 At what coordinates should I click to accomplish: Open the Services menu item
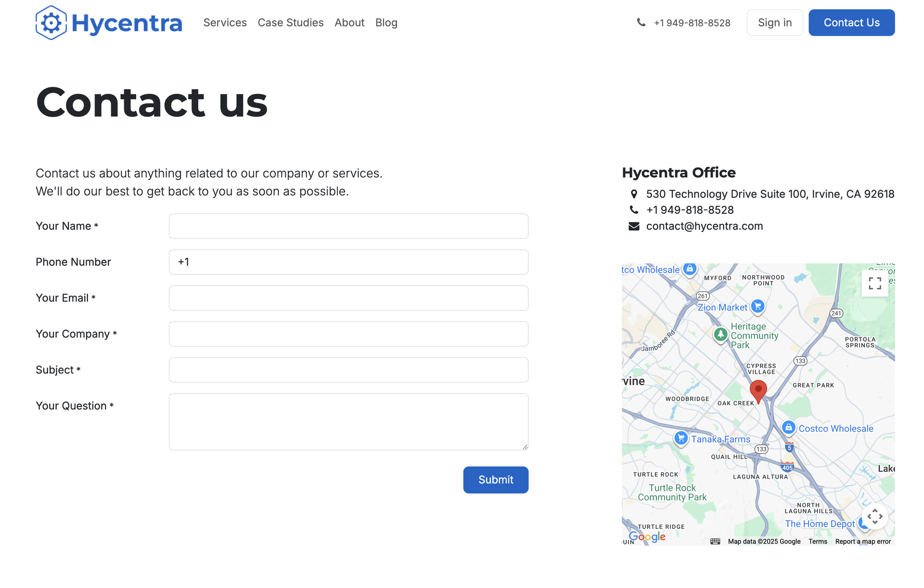click(225, 23)
